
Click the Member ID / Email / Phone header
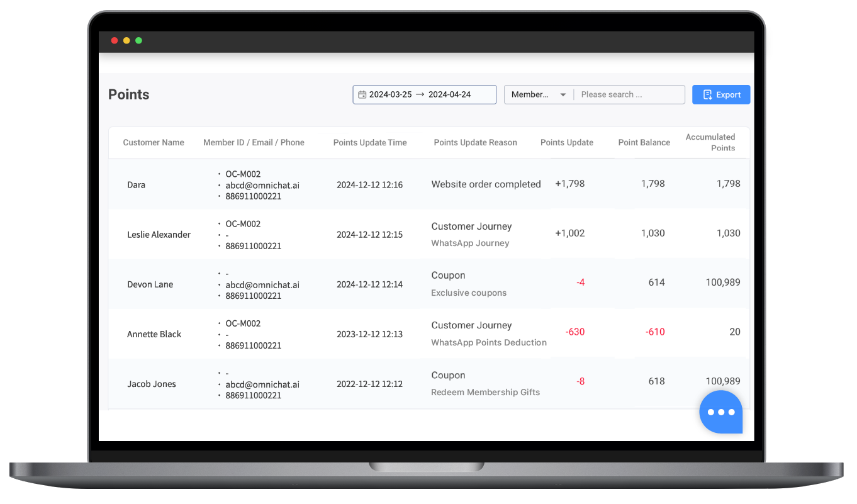pyautogui.click(x=254, y=143)
